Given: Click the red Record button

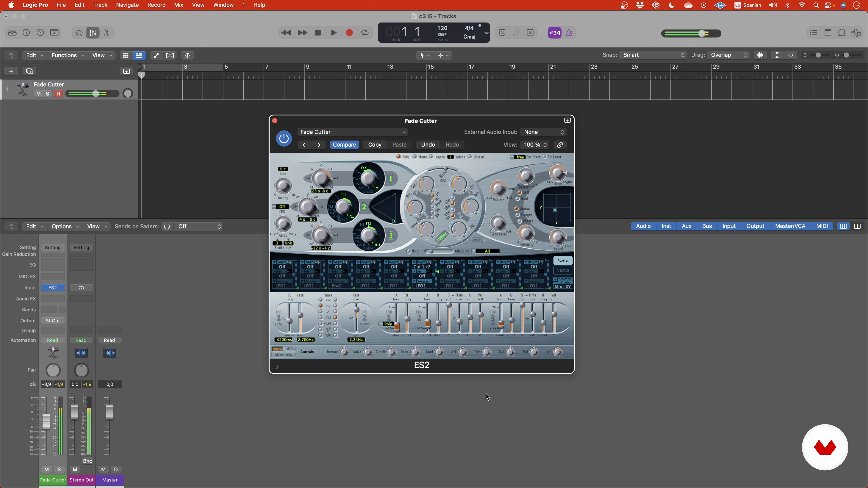Looking at the screenshot, I should (x=349, y=33).
